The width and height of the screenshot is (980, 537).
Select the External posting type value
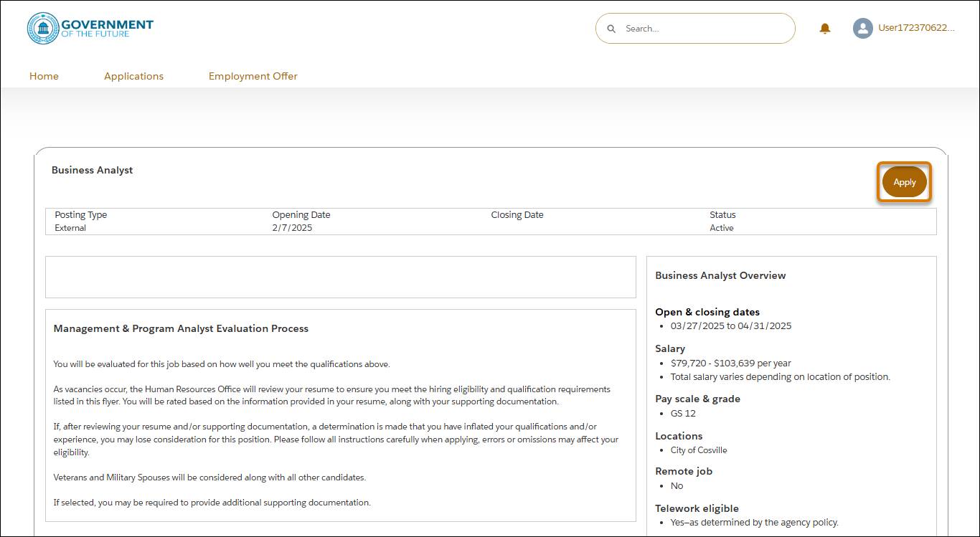pyautogui.click(x=70, y=228)
